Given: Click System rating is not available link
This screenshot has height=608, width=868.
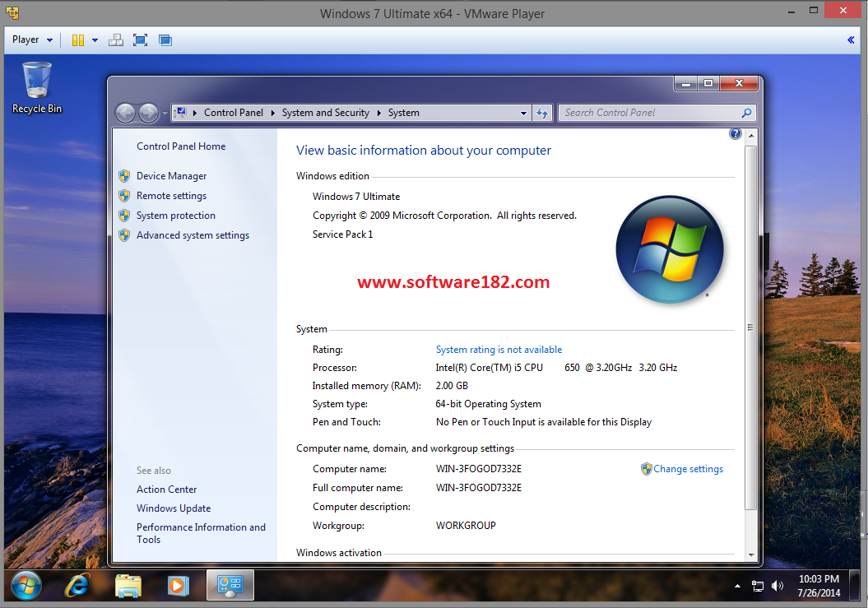Looking at the screenshot, I should click(499, 350).
